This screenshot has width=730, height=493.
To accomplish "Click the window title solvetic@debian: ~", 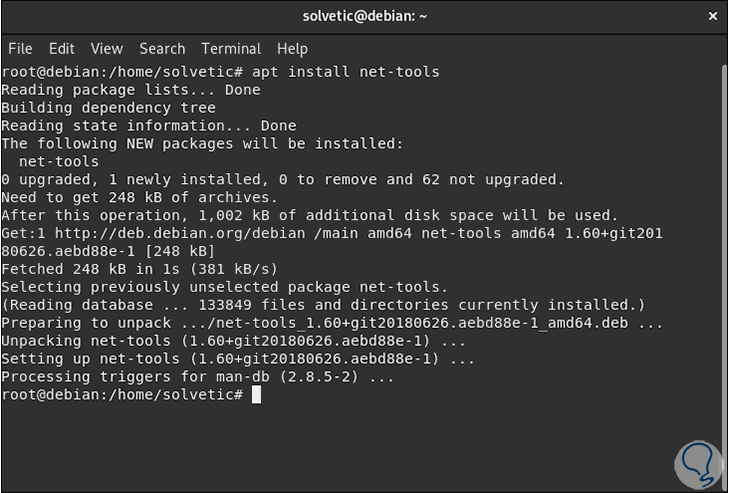I will [x=364, y=16].
